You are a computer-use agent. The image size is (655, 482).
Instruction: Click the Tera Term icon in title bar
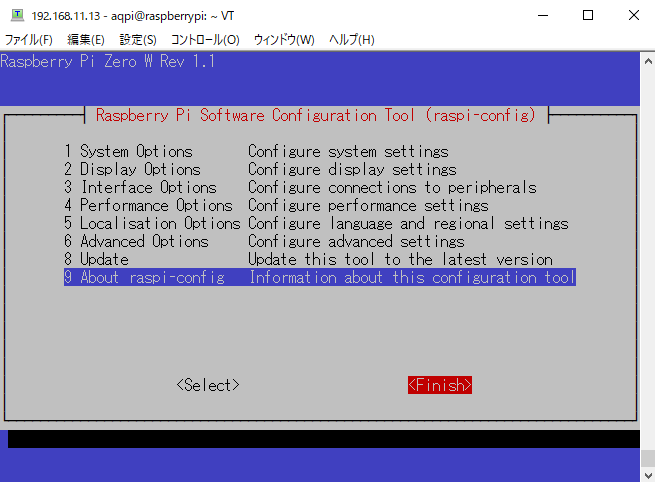(x=17, y=15)
